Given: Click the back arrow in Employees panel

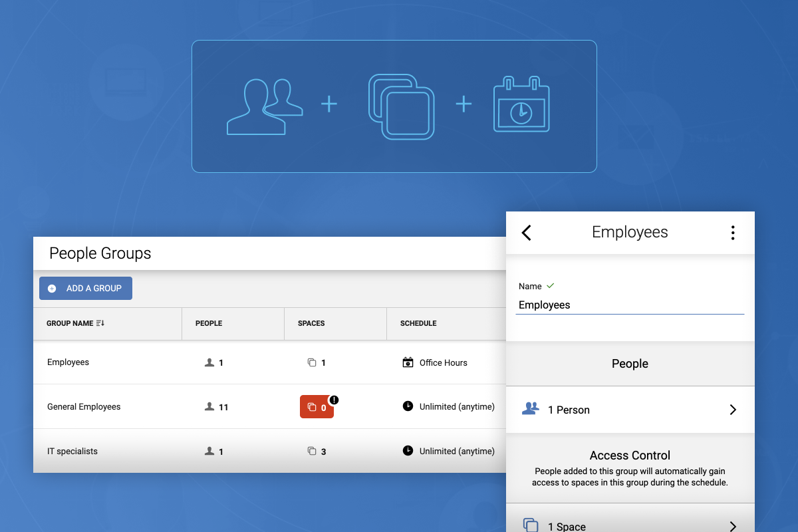Looking at the screenshot, I should [x=527, y=233].
